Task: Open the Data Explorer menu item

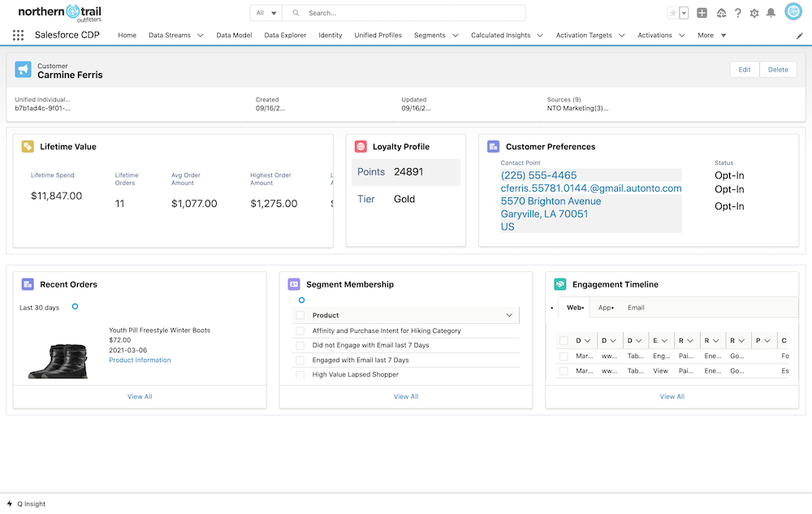Action: point(284,35)
